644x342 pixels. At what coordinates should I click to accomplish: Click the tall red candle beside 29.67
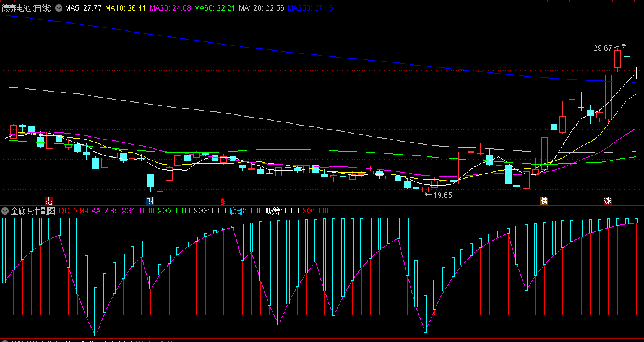618,59
